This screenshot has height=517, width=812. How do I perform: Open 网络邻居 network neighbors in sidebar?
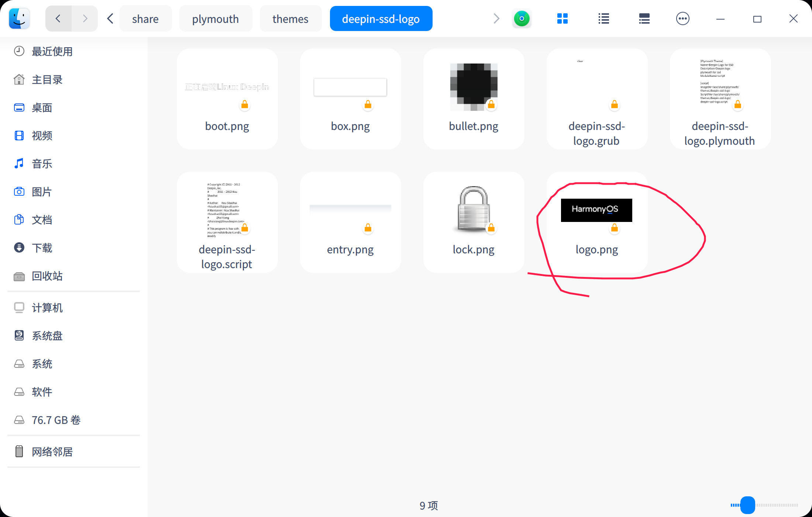click(x=52, y=452)
